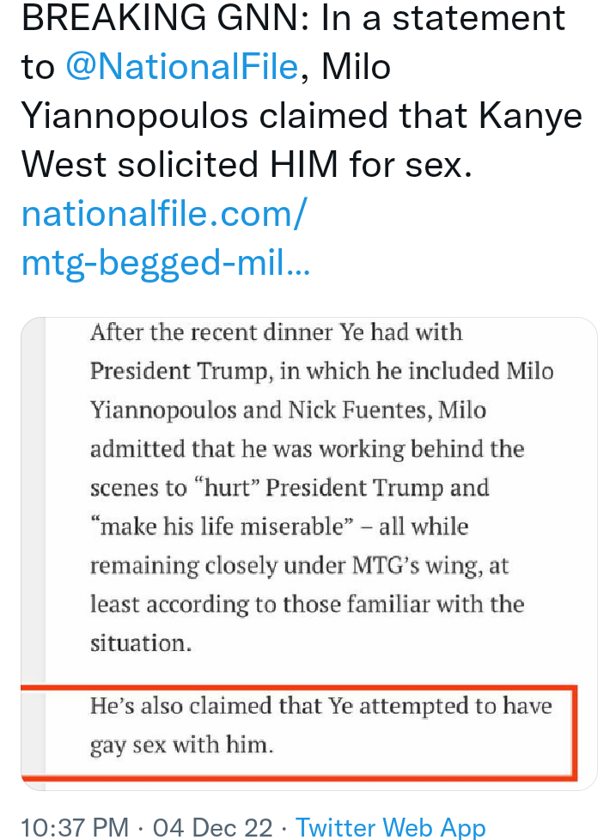This screenshot has width=616, height=840.
Task: Click the capitalized word HIM in tweet
Action: click(x=304, y=164)
